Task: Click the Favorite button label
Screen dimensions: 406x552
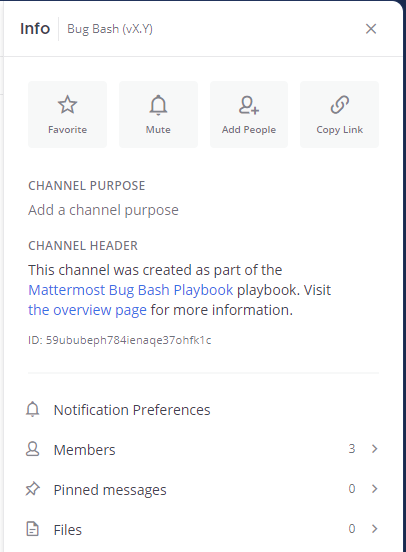Action: click(x=67, y=130)
